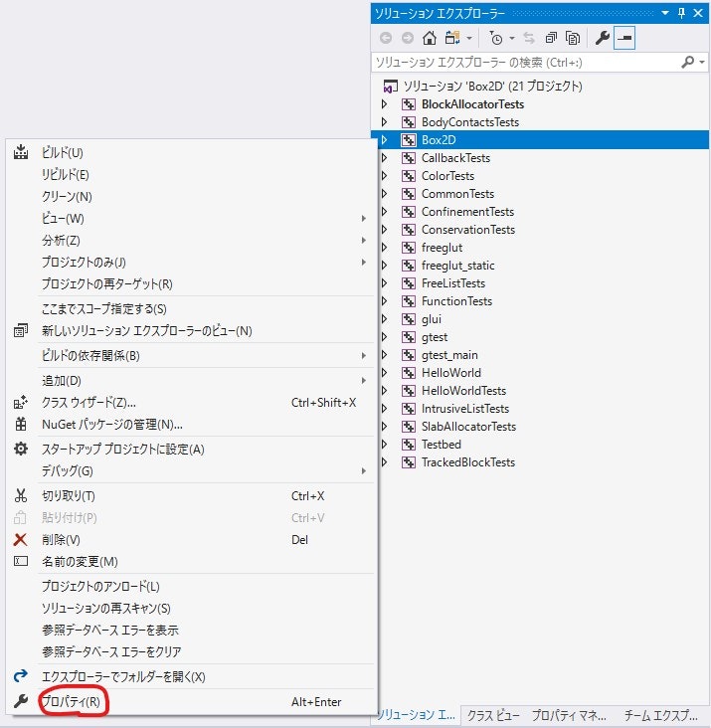Image resolution: width=711 pixels, height=728 pixels.
Task: Open NuGet パッケージの管理(N)...
Action: [190, 425]
